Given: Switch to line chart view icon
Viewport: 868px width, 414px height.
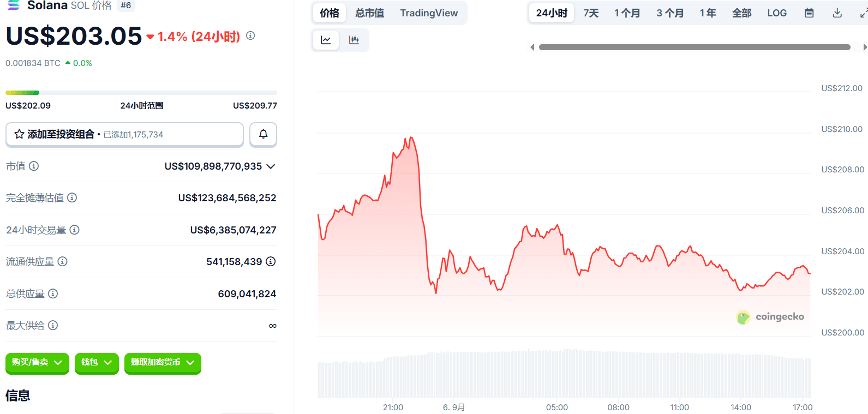Looking at the screenshot, I should point(326,40).
